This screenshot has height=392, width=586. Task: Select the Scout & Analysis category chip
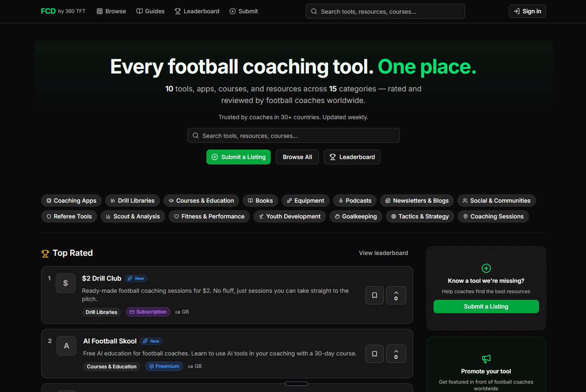coord(133,216)
